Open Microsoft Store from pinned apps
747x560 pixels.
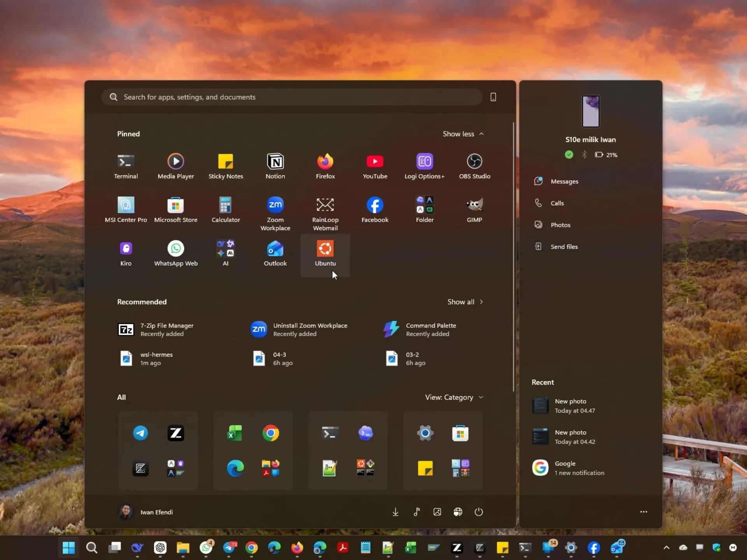(x=175, y=210)
